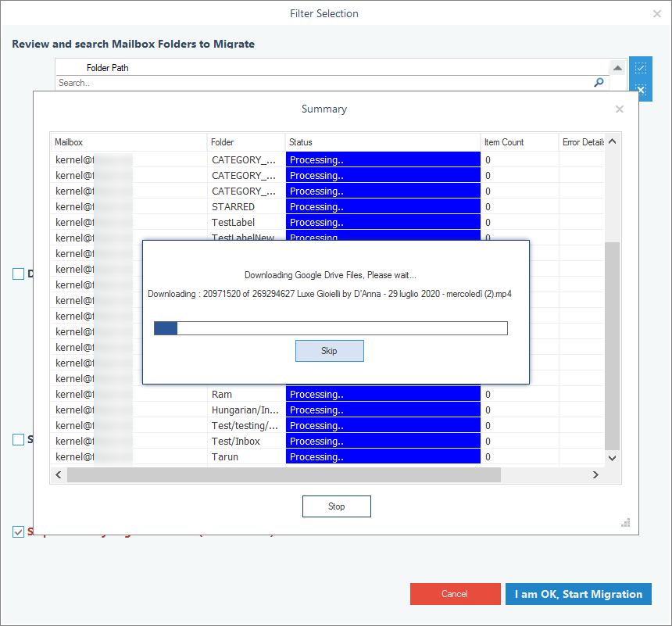Select the Test/Inbox folder cell

[x=246, y=442]
